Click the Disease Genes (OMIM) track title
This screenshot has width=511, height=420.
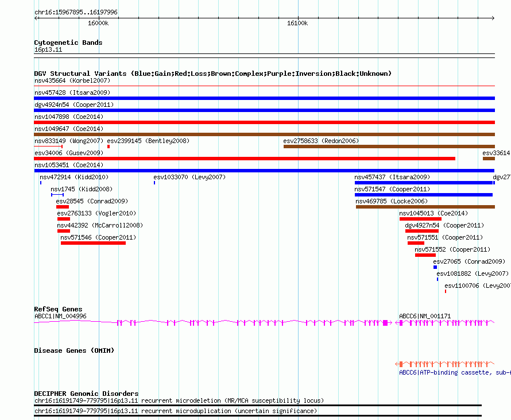point(74,350)
